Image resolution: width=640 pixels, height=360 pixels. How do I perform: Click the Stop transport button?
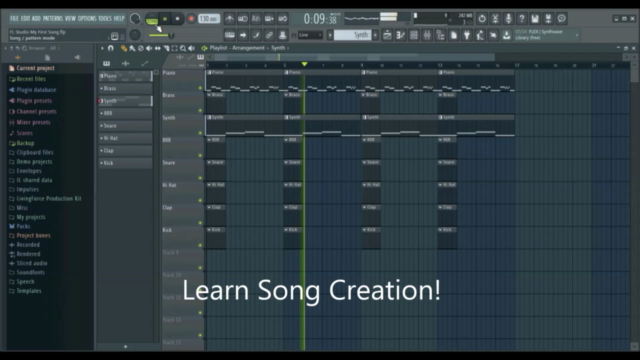(178, 18)
